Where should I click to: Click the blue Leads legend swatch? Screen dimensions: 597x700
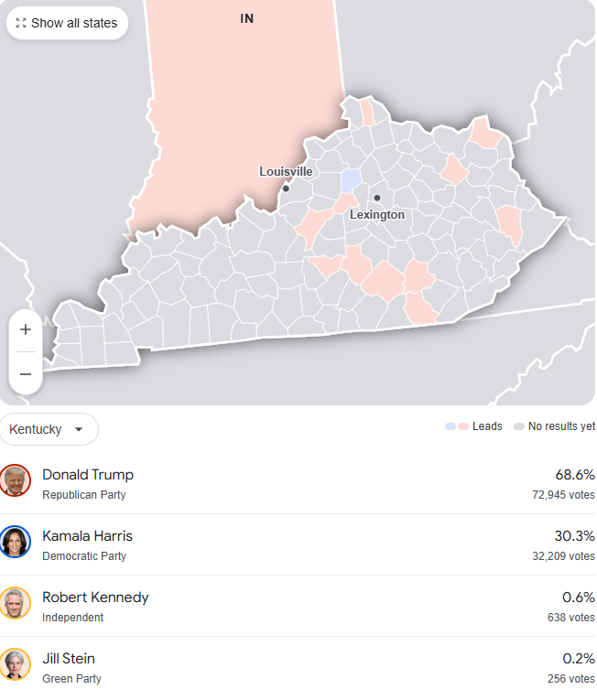tap(450, 426)
